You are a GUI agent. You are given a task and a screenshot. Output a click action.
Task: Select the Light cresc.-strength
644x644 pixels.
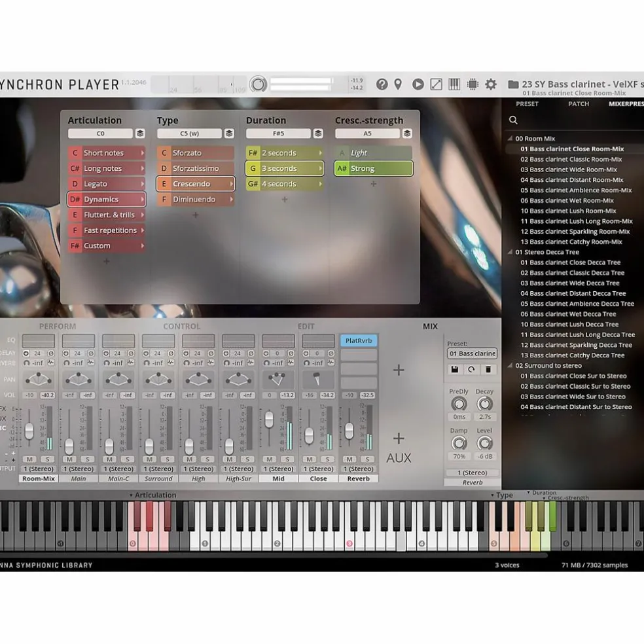pos(373,152)
